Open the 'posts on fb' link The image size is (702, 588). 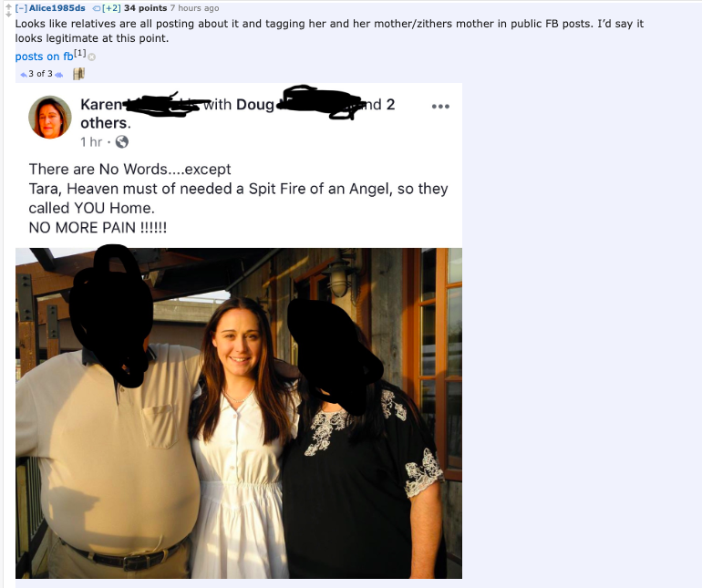click(44, 57)
